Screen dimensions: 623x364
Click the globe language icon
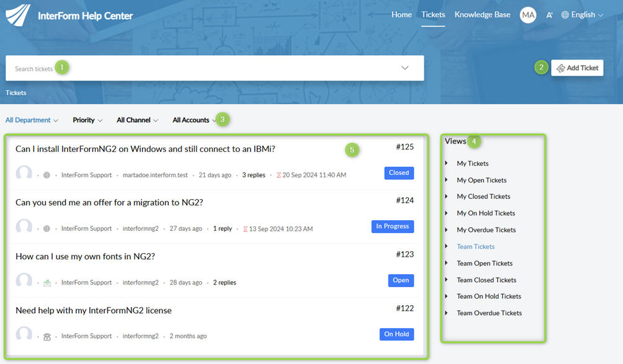(x=565, y=15)
